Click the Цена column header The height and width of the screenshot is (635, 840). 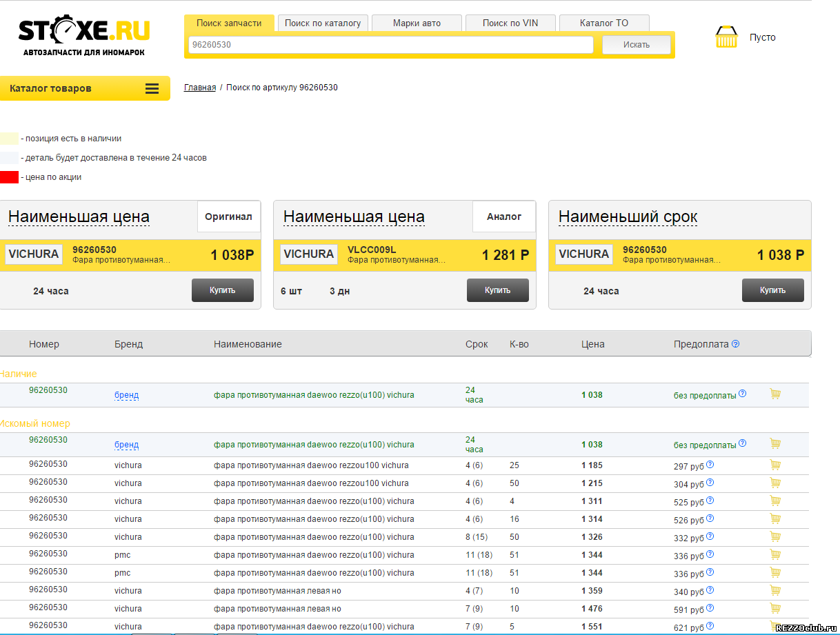(x=593, y=344)
